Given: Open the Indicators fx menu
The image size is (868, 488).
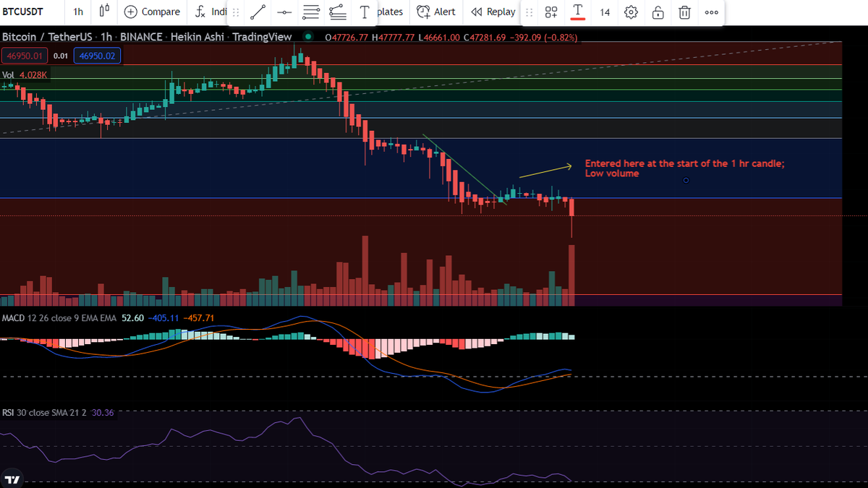Looking at the screenshot, I should [x=210, y=12].
